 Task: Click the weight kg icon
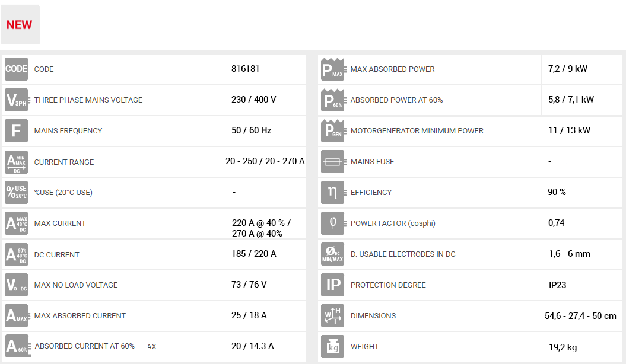pos(332,346)
